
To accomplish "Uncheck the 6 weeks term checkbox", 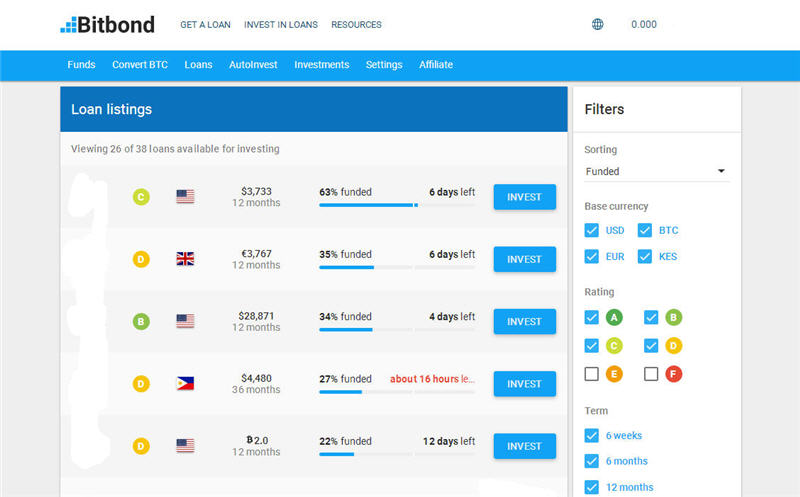I will point(591,435).
